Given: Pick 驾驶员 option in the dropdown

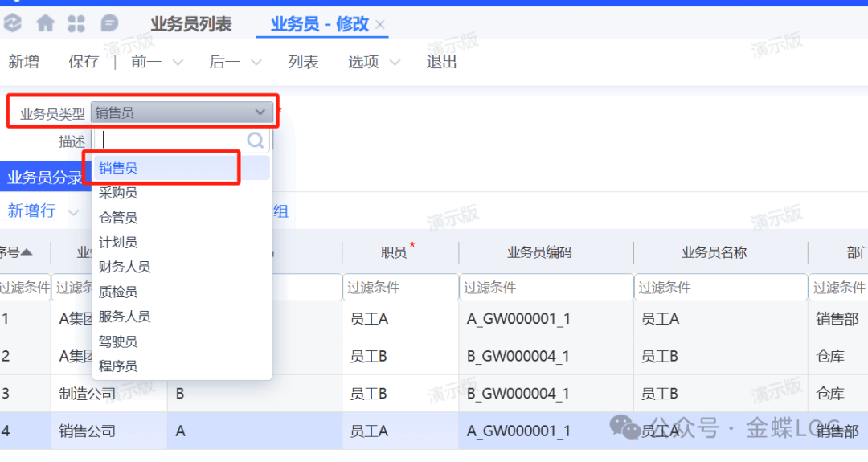Looking at the screenshot, I should [x=118, y=341].
